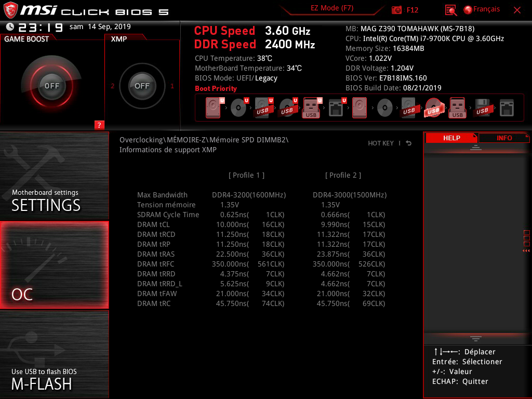
Task: Select the legacy hard disk boot device
Action: coord(360,108)
